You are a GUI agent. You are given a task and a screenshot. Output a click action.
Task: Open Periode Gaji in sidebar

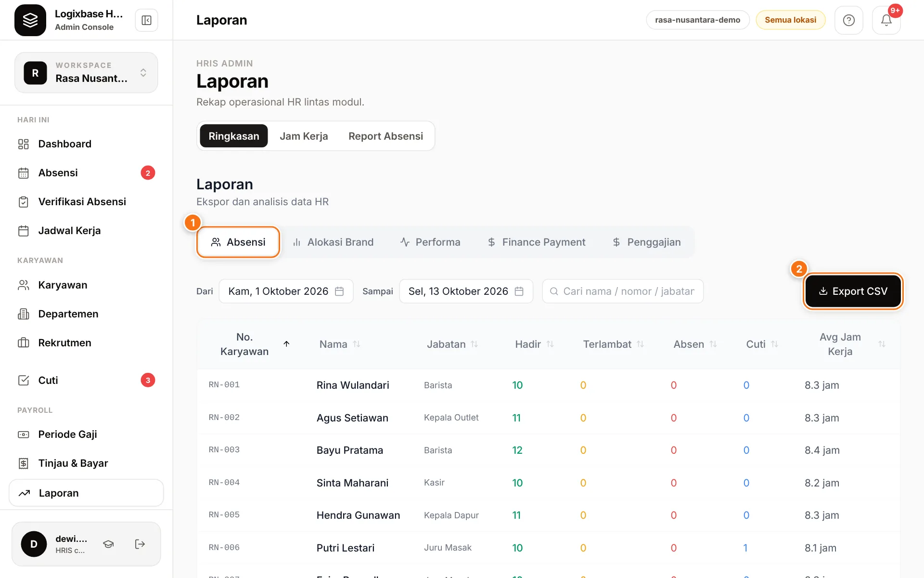pos(86,434)
